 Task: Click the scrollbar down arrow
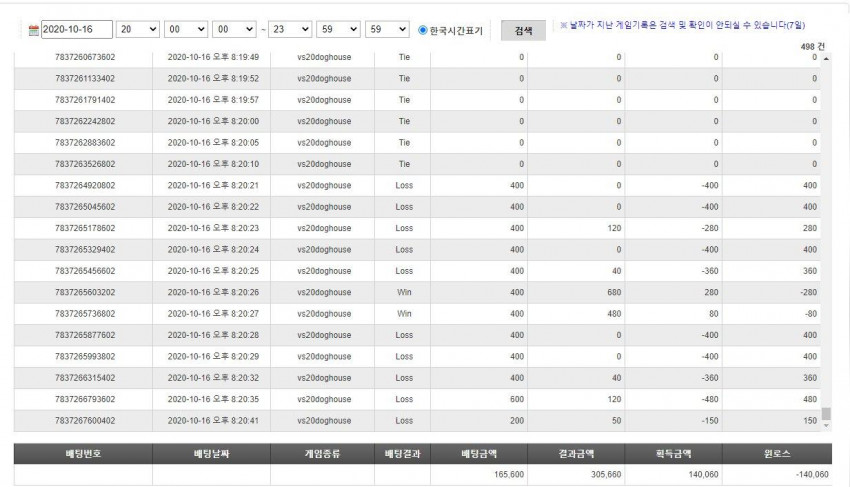pos(826,426)
